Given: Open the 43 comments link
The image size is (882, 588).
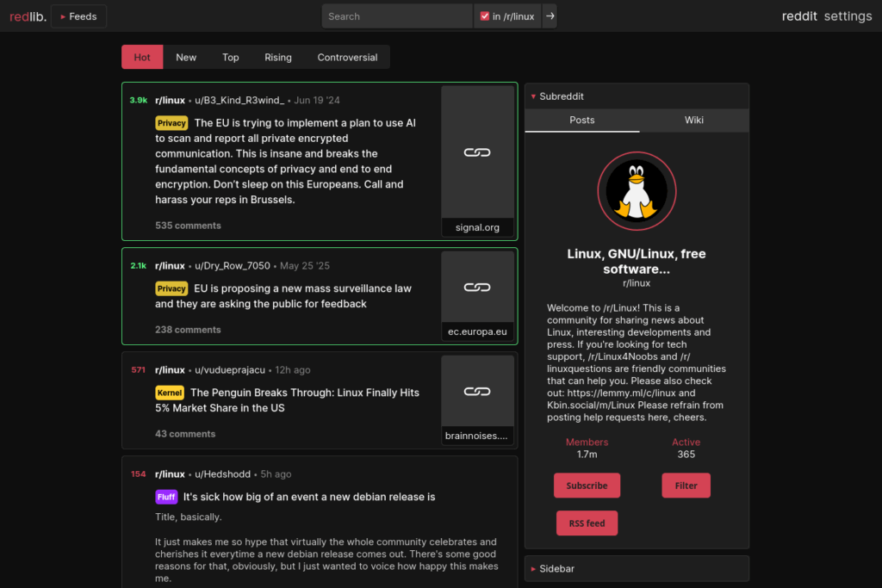Looking at the screenshot, I should click(x=185, y=433).
